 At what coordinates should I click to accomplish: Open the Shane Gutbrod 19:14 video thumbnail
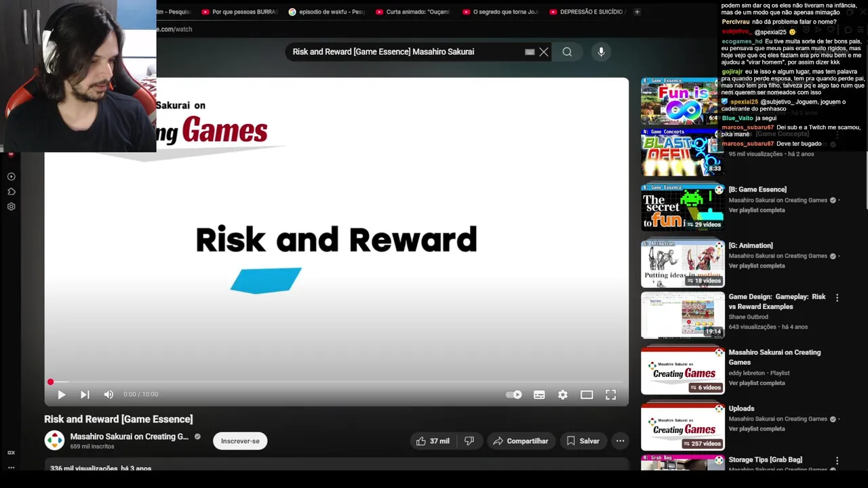(682, 315)
